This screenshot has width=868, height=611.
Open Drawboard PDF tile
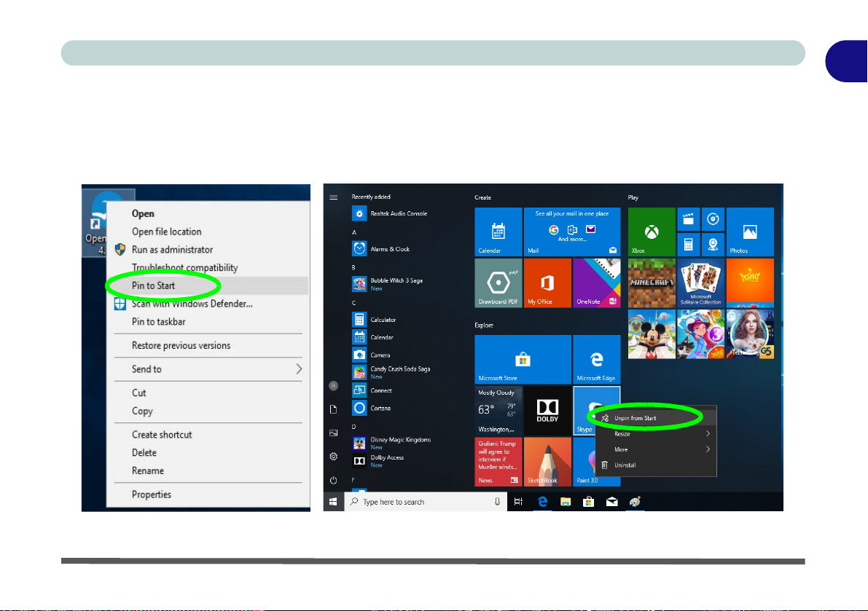point(498,283)
